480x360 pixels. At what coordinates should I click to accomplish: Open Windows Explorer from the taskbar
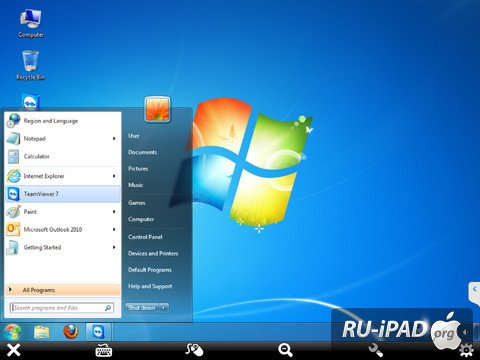click(x=42, y=332)
